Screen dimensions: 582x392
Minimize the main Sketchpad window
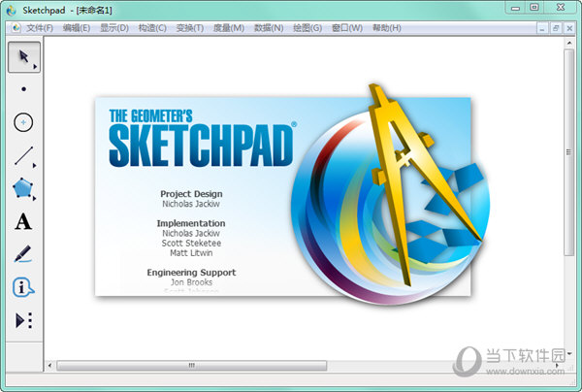(x=516, y=8)
